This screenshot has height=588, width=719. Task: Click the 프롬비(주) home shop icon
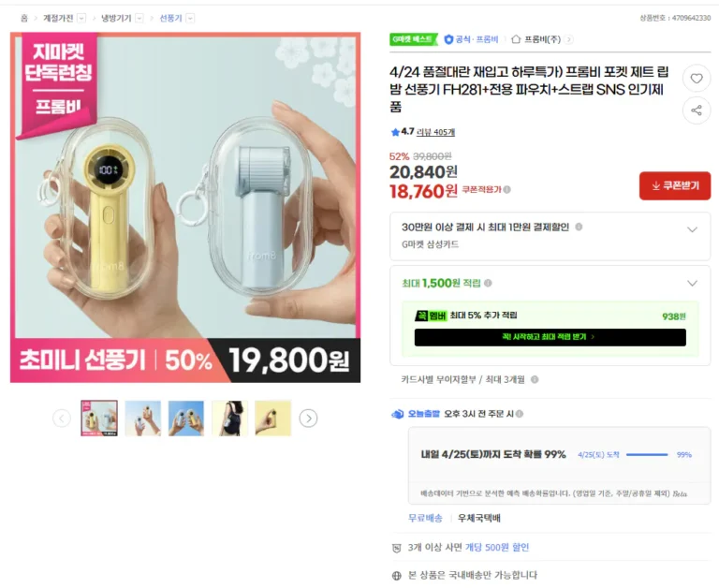pos(516,39)
